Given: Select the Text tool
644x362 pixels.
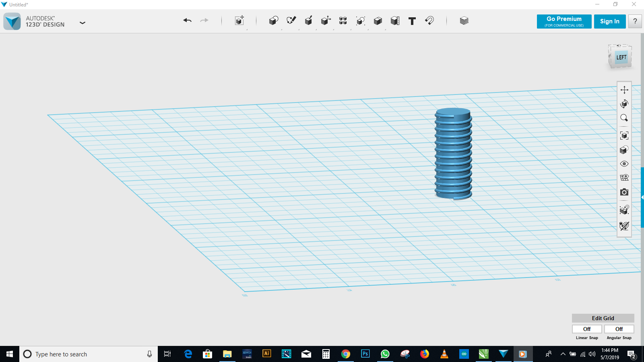Looking at the screenshot, I should click(412, 21).
